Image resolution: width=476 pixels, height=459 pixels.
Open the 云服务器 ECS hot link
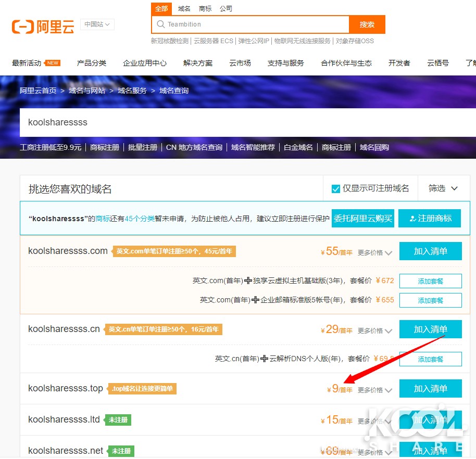[x=214, y=41]
